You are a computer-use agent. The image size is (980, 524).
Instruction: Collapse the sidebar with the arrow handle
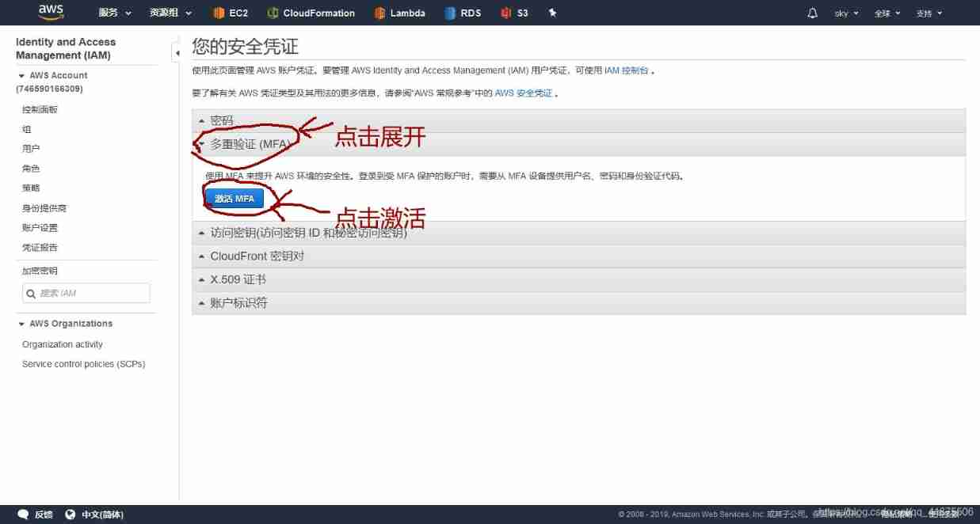tap(177, 53)
